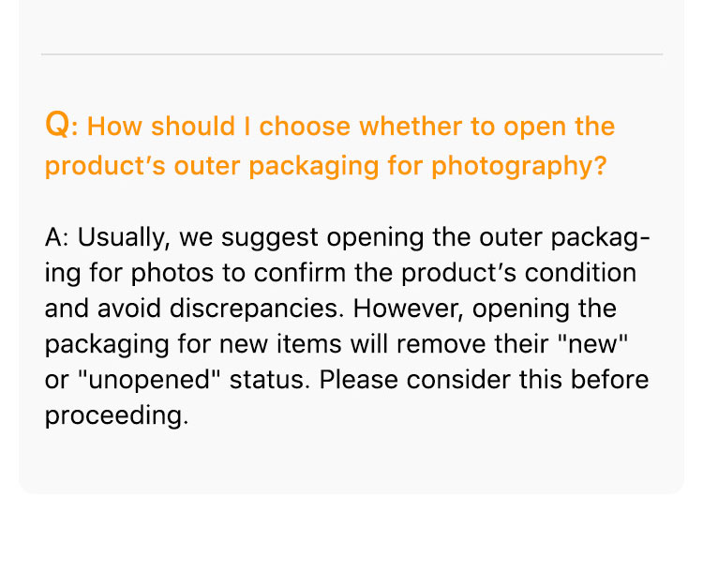Select the sentence "Please consider this before"
703x588 pixels.
[x=485, y=380]
